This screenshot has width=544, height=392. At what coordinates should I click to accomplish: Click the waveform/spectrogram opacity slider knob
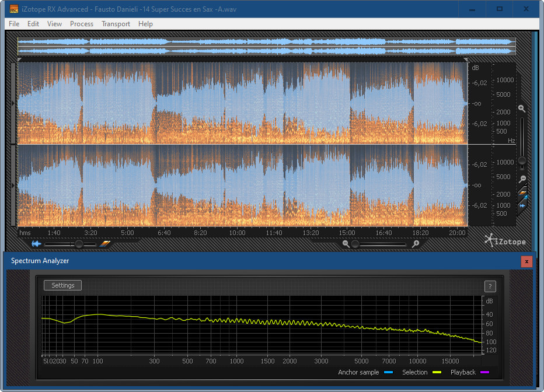pyautogui.click(x=79, y=244)
